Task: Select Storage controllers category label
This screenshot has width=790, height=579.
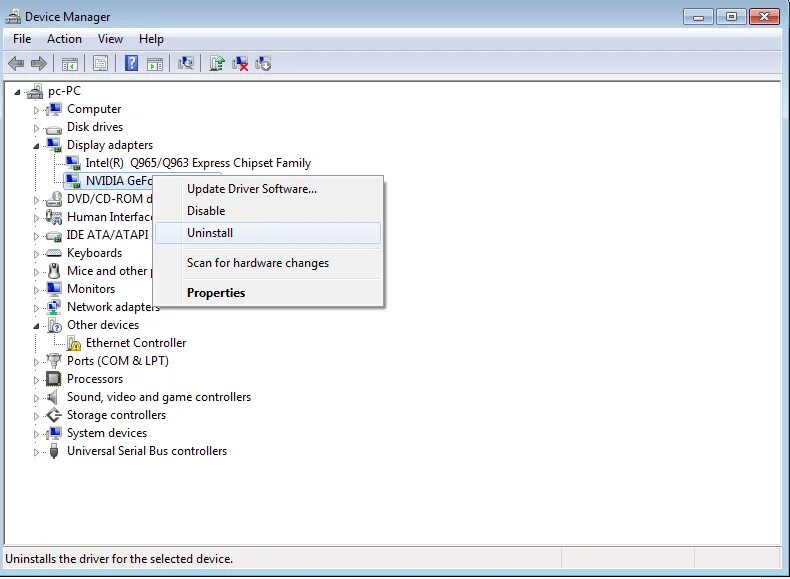Action: click(x=116, y=415)
